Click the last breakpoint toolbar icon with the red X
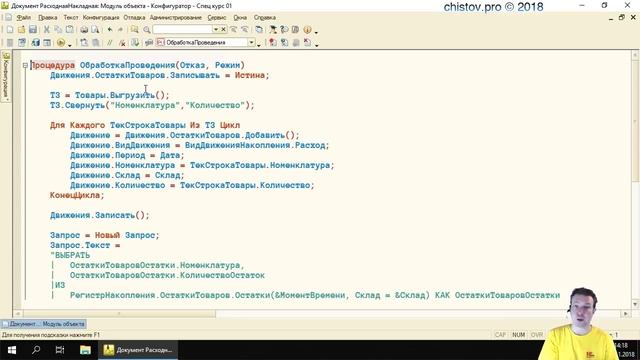Image resolution: width=640 pixels, height=360 pixels. coord(308,42)
